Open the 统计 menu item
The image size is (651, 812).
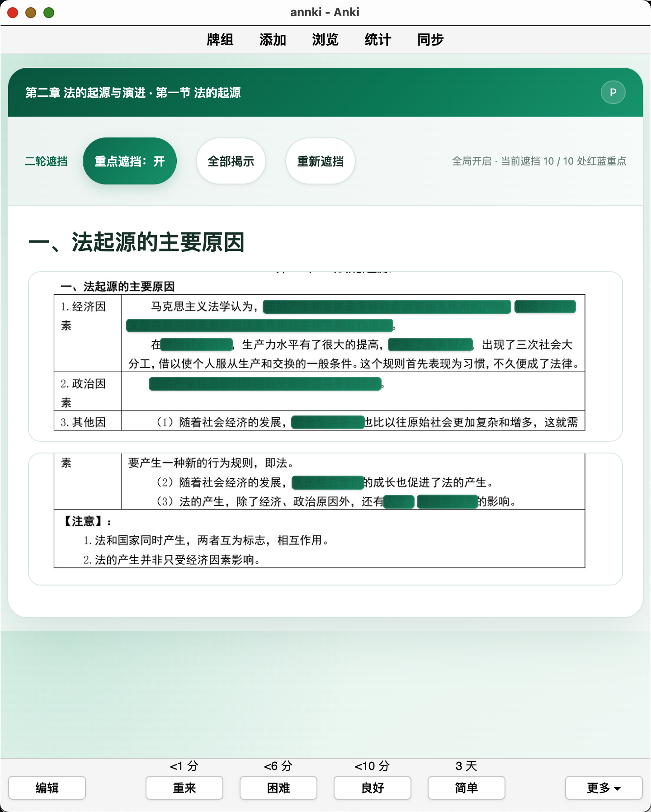pos(377,40)
